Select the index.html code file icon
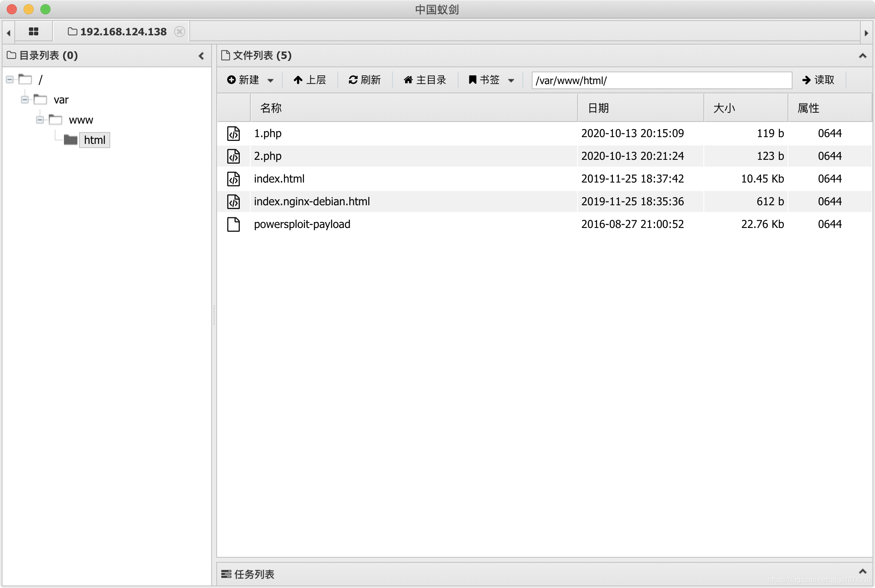The width and height of the screenshot is (875, 588). 233,179
